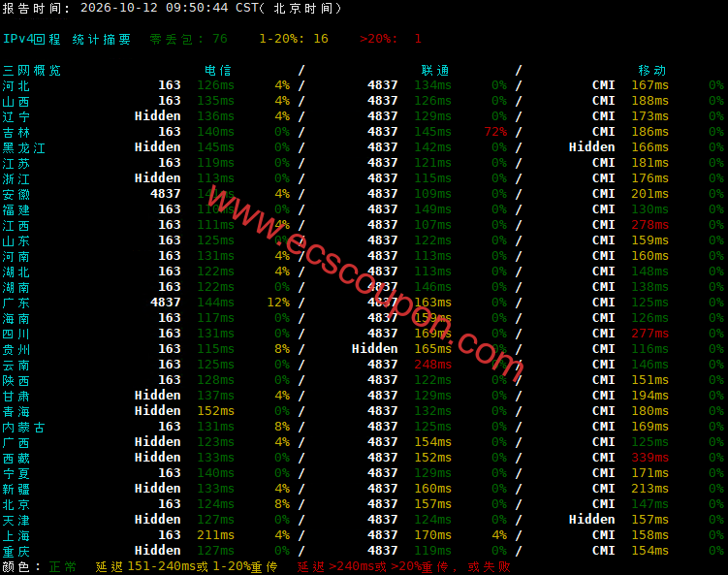Screen dimensions: 728x575
Task: Select the 黑龙江 province label
Action: coord(23,147)
